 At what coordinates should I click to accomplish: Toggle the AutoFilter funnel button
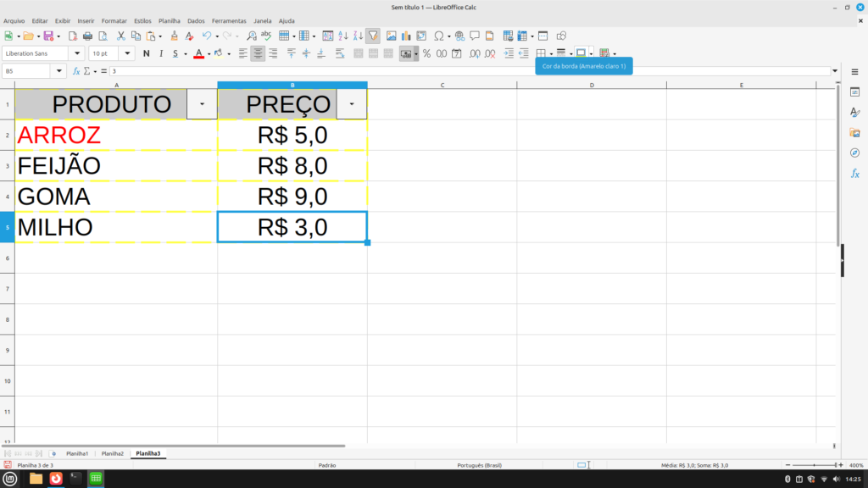373,36
